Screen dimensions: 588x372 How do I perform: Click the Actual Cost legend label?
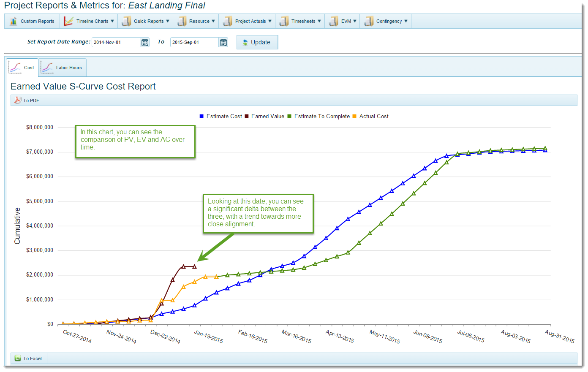click(x=374, y=117)
